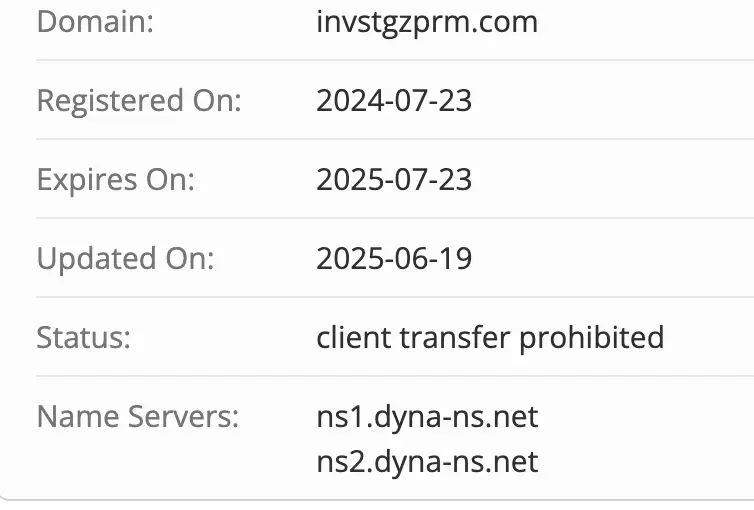Select the invstgzprm.com domain name
The height and width of the screenshot is (510, 754).
[427, 21]
